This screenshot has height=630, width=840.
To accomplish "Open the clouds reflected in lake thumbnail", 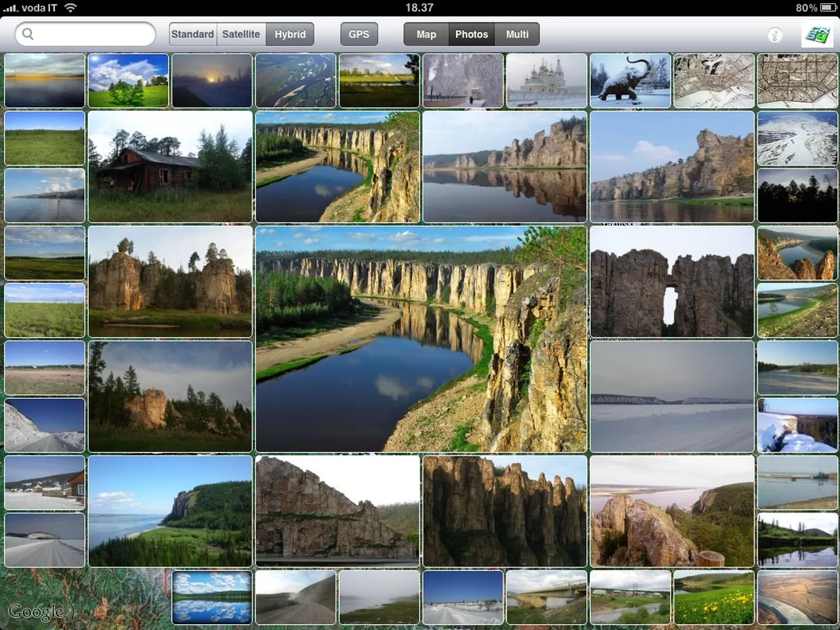I will coord(212,597).
